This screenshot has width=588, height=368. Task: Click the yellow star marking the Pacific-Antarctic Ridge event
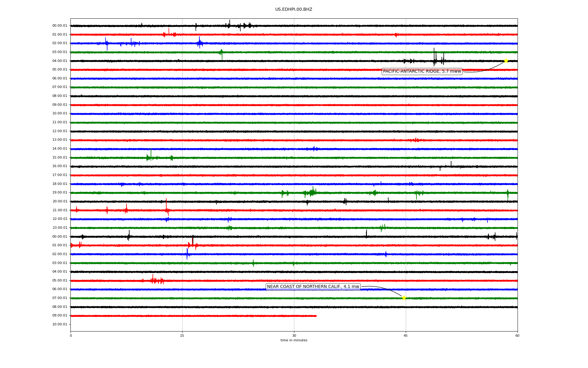click(x=506, y=61)
